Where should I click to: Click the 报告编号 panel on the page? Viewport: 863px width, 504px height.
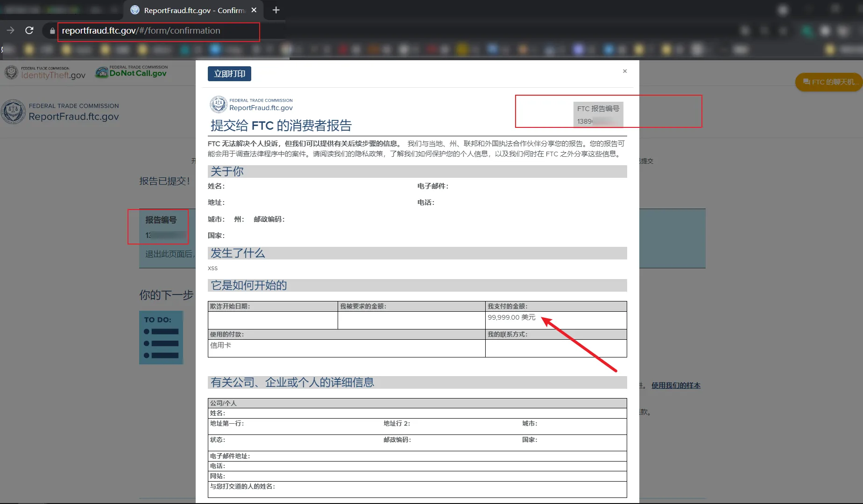coord(161,226)
